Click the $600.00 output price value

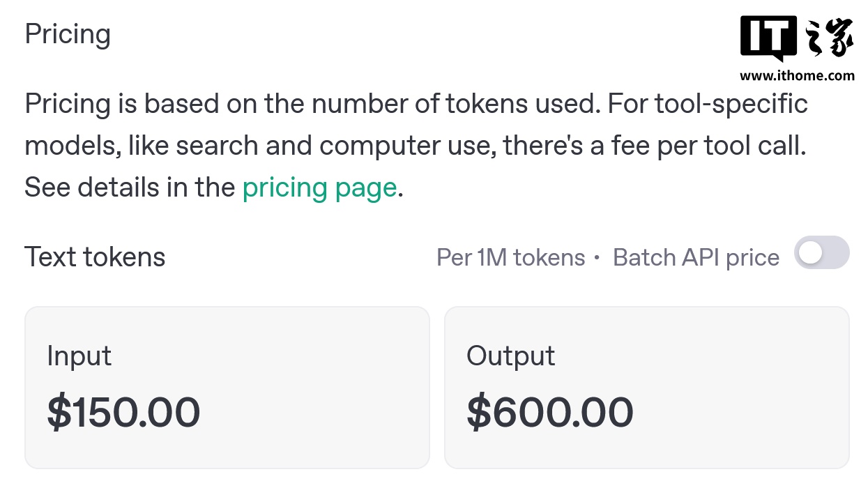click(550, 413)
